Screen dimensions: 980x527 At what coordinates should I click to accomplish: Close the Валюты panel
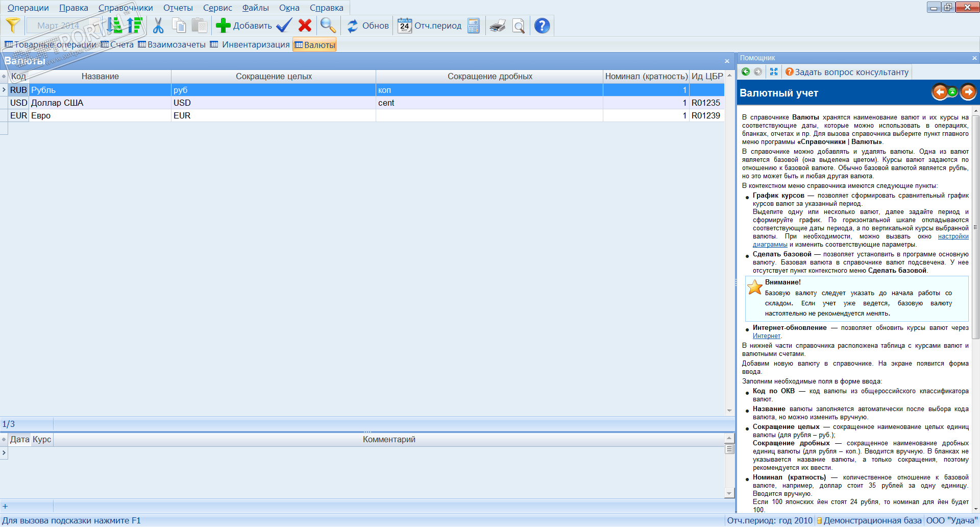(727, 61)
